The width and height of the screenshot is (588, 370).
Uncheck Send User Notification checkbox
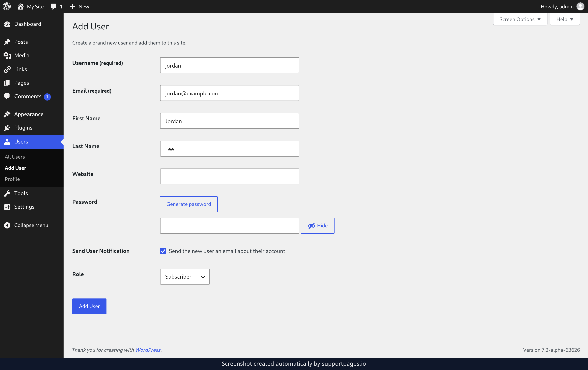(x=163, y=251)
